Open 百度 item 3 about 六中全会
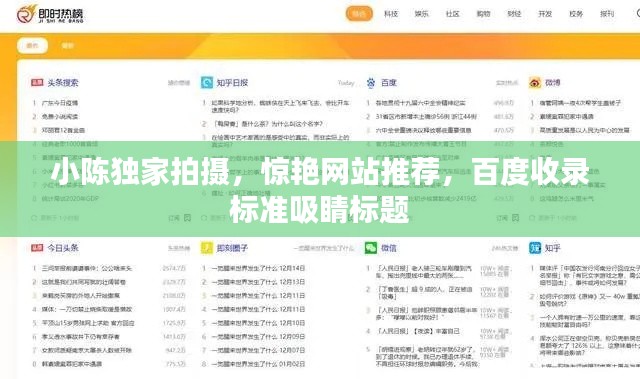 (423, 131)
